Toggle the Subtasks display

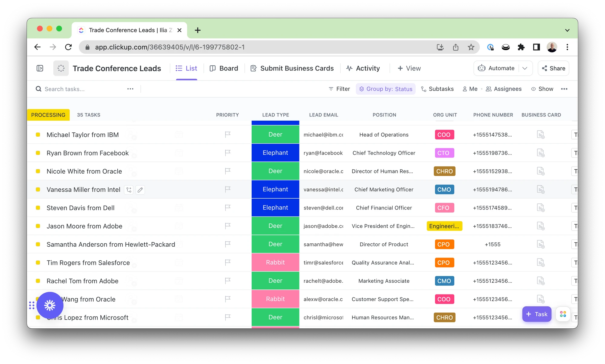pyautogui.click(x=437, y=89)
